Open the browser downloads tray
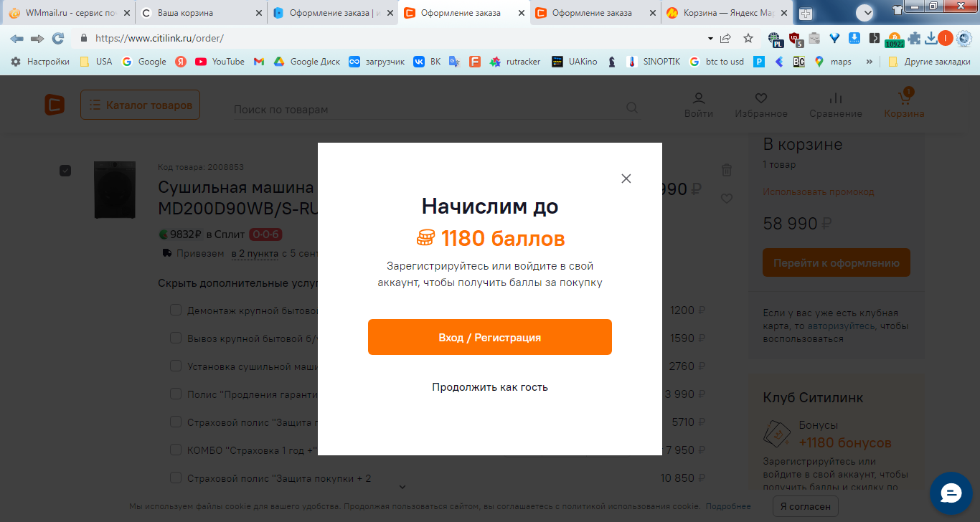 pyautogui.click(x=931, y=38)
